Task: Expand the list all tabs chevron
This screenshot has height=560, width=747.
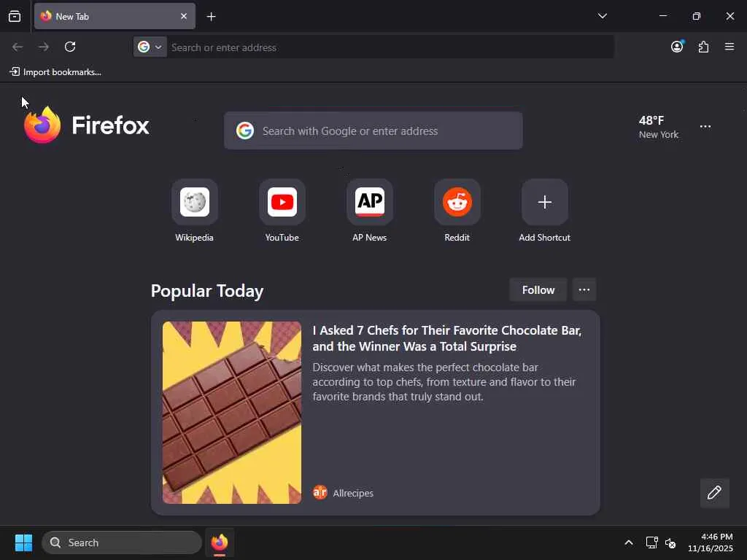Action: (x=602, y=16)
